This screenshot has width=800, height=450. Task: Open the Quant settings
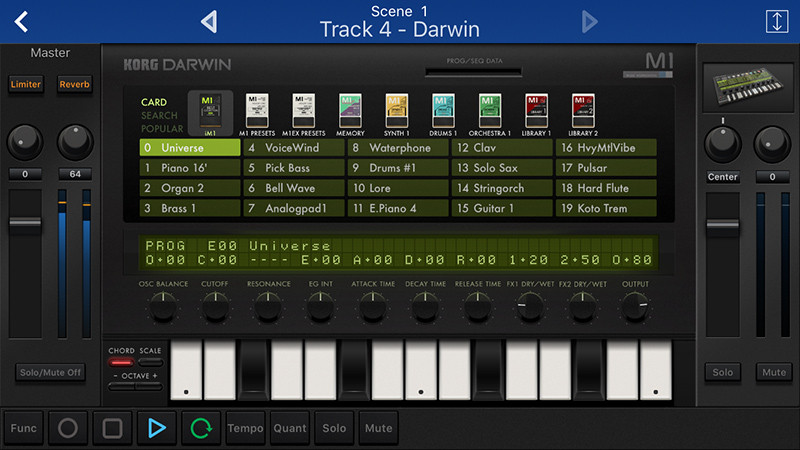(x=290, y=428)
